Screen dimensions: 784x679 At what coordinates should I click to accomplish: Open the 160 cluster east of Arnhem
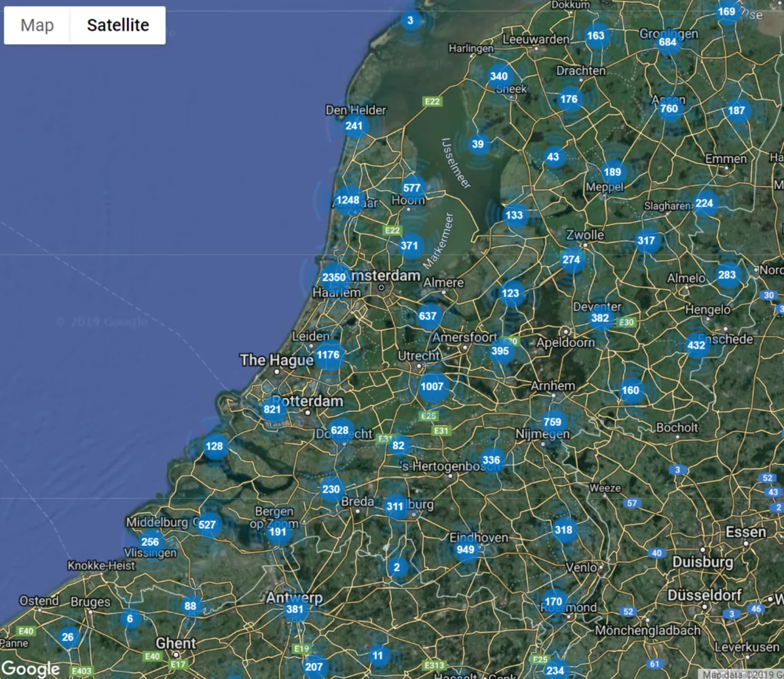(631, 390)
